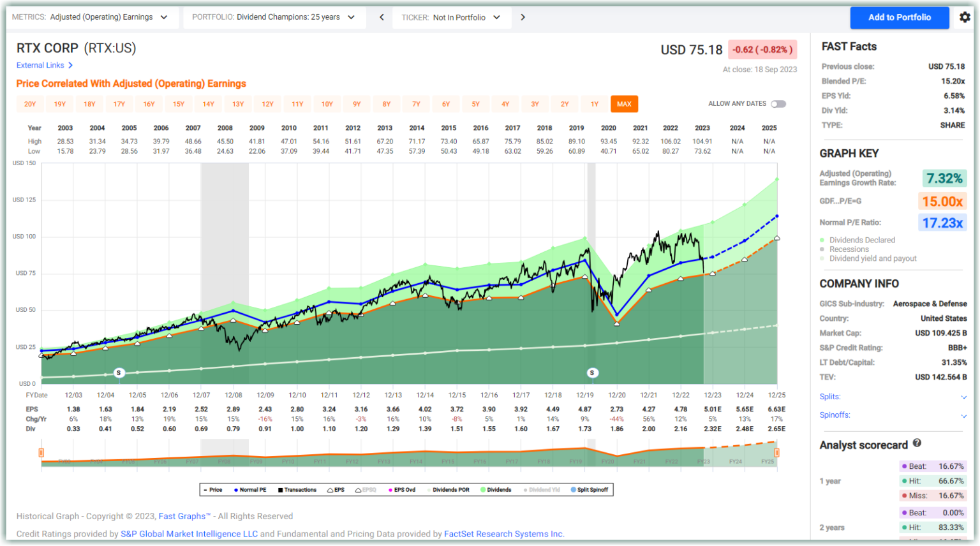Expand the Splits section
Screen dimensions: 980x546
point(893,397)
